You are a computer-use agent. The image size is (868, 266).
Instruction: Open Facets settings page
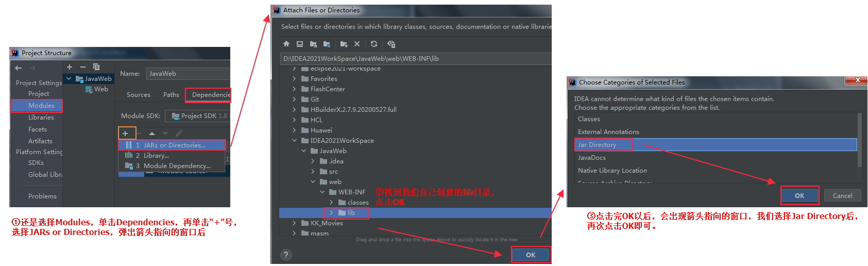pos(38,129)
